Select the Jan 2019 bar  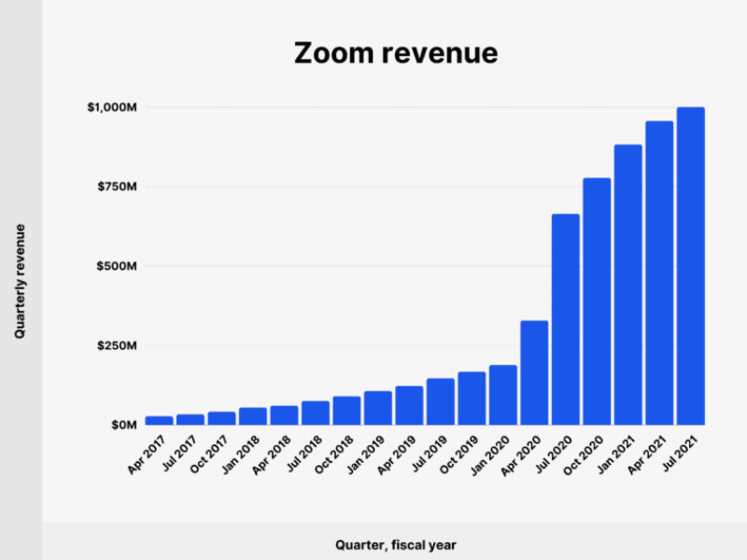tap(378, 408)
